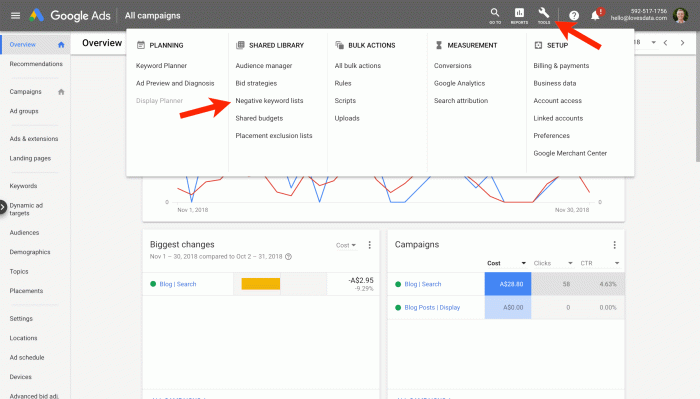Open the date range dropdown arrow
The width and height of the screenshot is (700, 399).
point(654,43)
